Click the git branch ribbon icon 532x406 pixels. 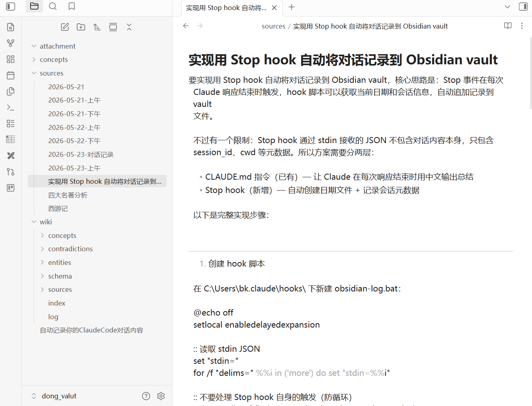tap(11, 172)
